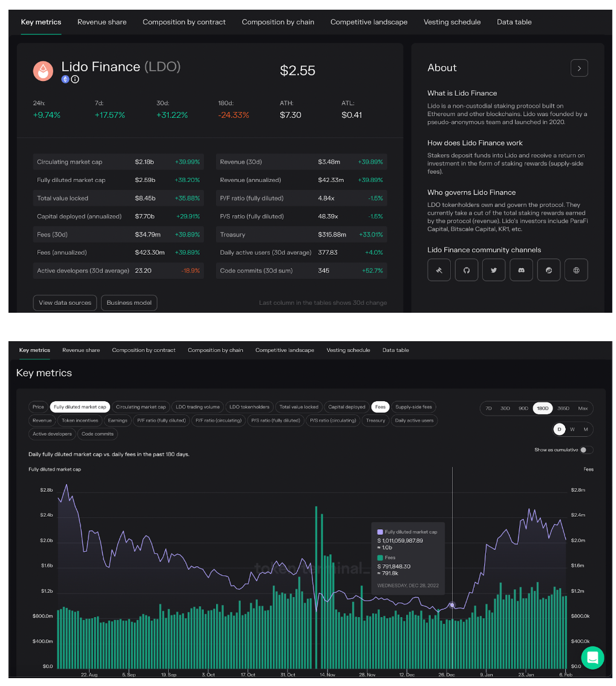Toggle the Earnings chip
This screenshot has width=616, height=686.
point(117,420)
